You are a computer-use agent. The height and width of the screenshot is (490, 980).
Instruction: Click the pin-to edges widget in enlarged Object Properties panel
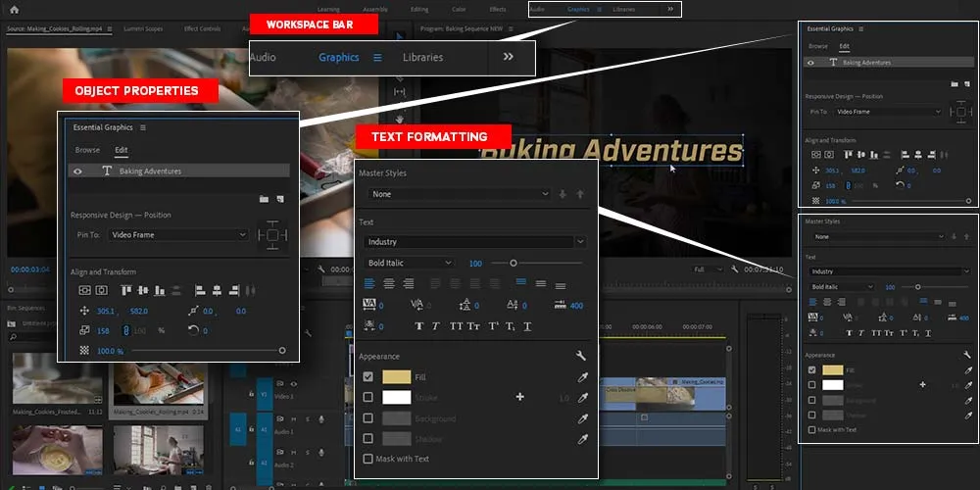coord(272,235)
